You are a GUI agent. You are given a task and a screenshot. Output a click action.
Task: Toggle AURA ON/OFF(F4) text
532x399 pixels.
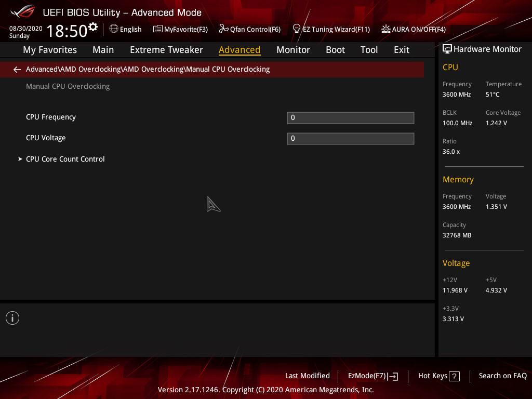point(419,30)
